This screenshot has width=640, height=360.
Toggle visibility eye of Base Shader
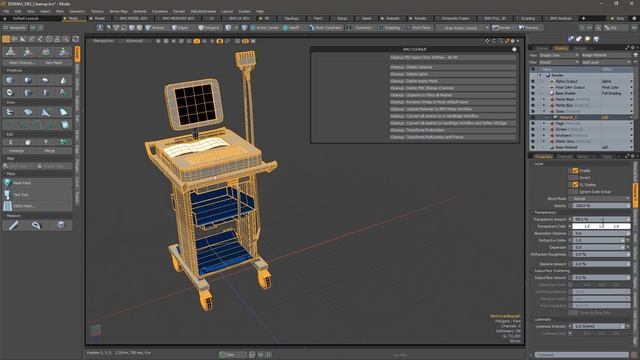point(533,93)
